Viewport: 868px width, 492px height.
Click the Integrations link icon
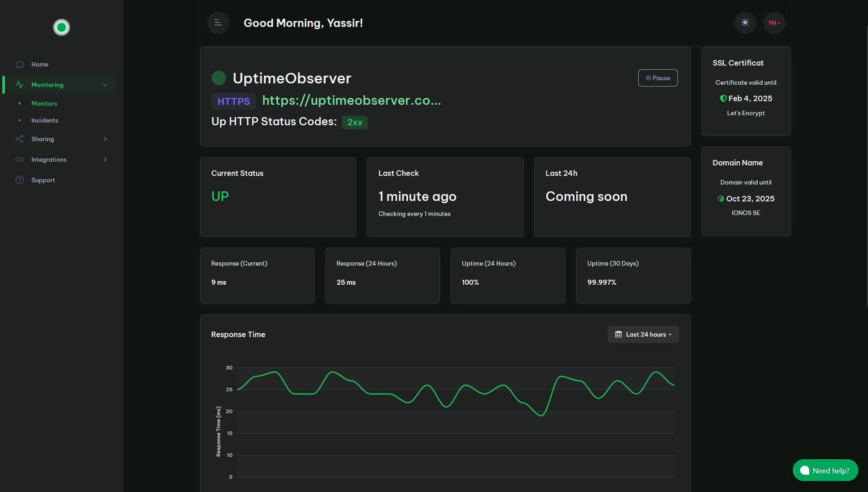tap(20, 159)
